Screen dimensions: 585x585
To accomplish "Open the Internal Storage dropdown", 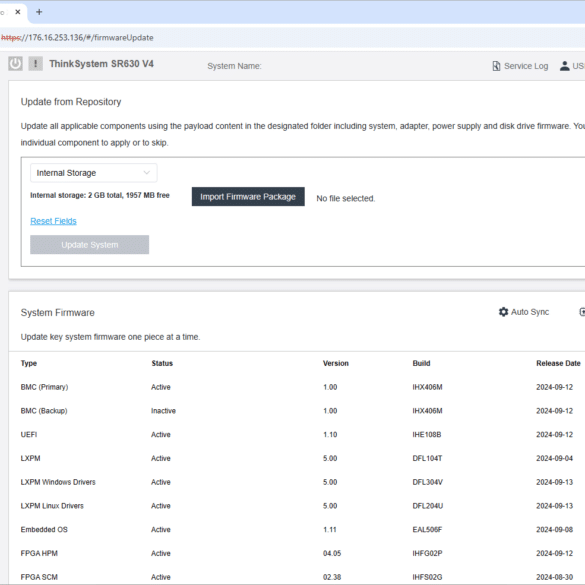I will pos(94,173).
